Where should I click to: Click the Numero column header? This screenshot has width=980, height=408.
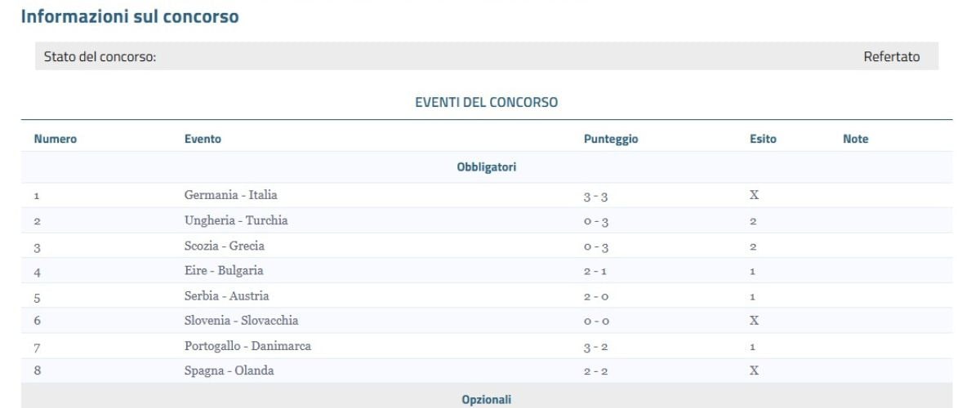[x=56, y=140]
